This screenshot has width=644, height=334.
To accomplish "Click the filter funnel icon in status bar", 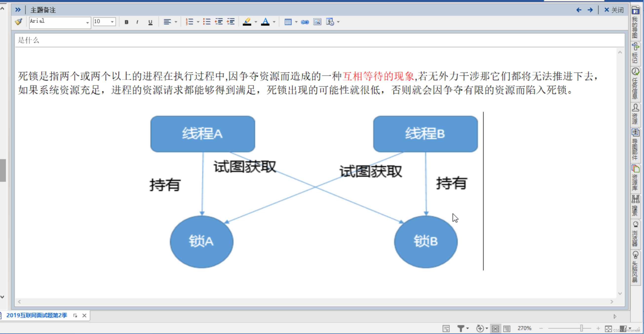I will pyautogui.click(x=460, y=328).
